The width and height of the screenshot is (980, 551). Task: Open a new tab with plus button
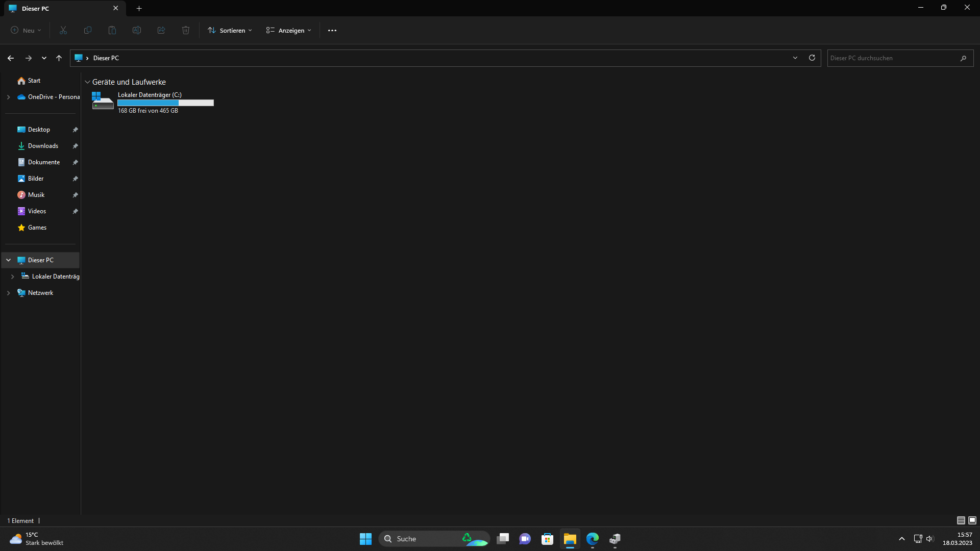point(139,8)
